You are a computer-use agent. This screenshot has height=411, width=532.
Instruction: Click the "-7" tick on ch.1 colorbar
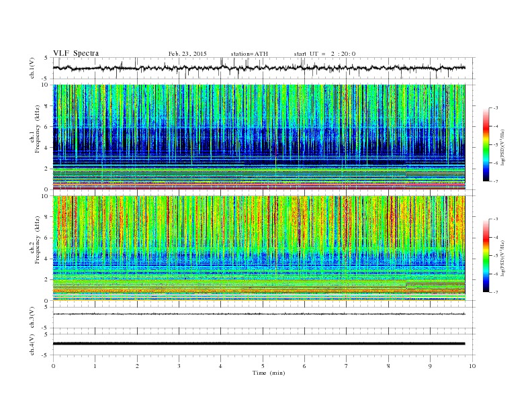(x=496, y=181)
